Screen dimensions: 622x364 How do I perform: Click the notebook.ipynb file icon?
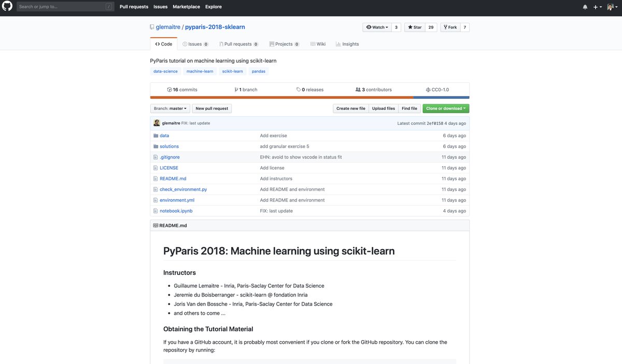tap(155, 211)
